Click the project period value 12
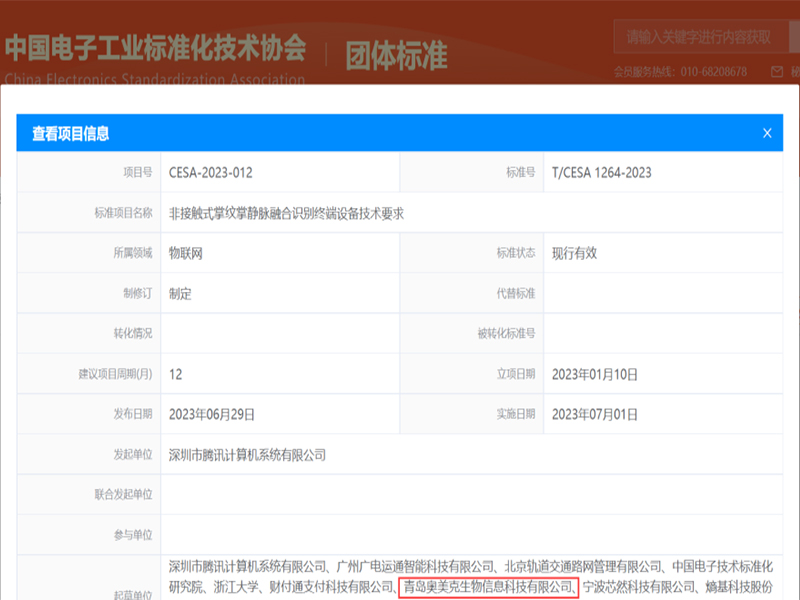This screenshot has height=600, width=800. pos(176,374)
